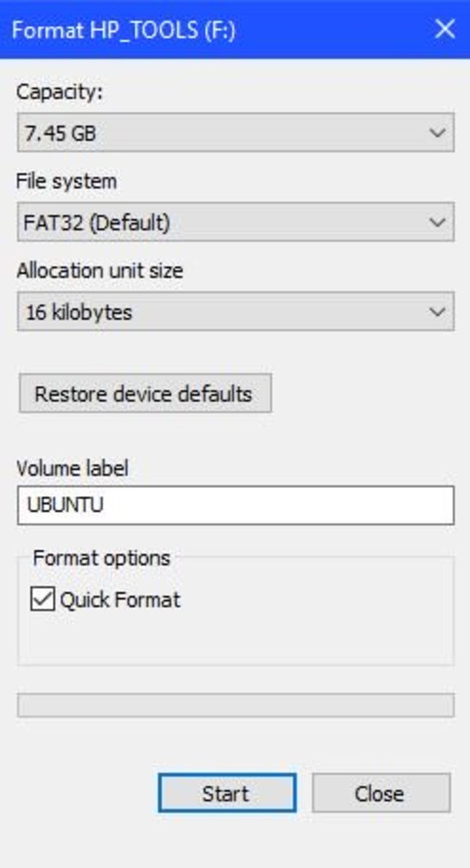Click the FAT32 (Default) combo box
470x868 pixels.
coord(217,222)
